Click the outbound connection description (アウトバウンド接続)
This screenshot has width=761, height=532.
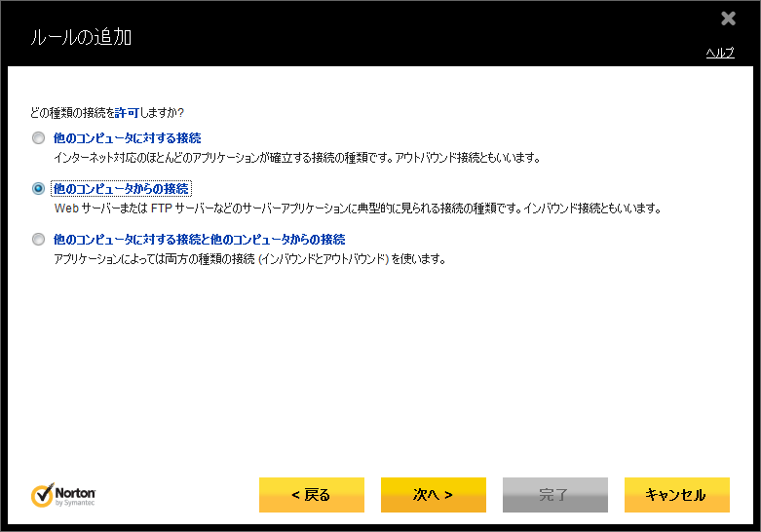click(296, 157)
